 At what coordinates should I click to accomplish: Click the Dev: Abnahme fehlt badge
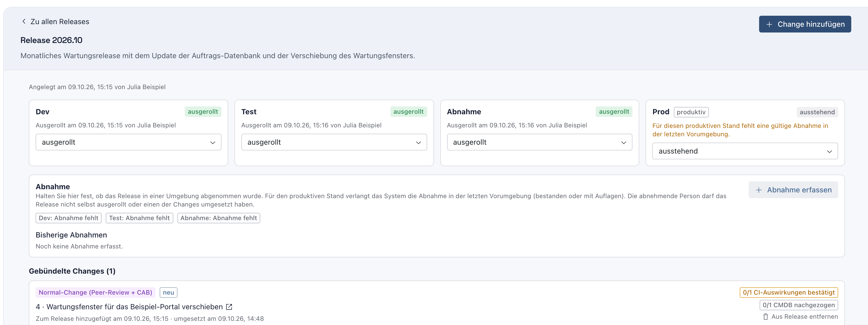click(x=68, y=218)
